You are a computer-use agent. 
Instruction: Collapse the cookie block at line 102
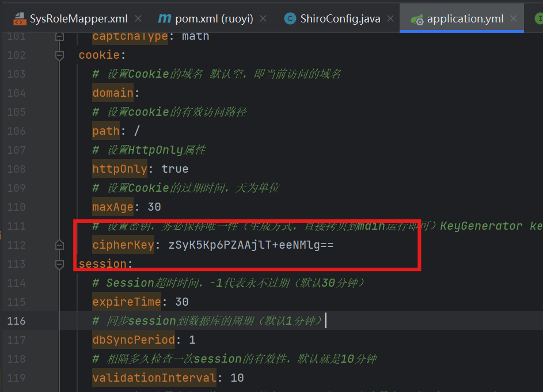(x=59, y=55)
